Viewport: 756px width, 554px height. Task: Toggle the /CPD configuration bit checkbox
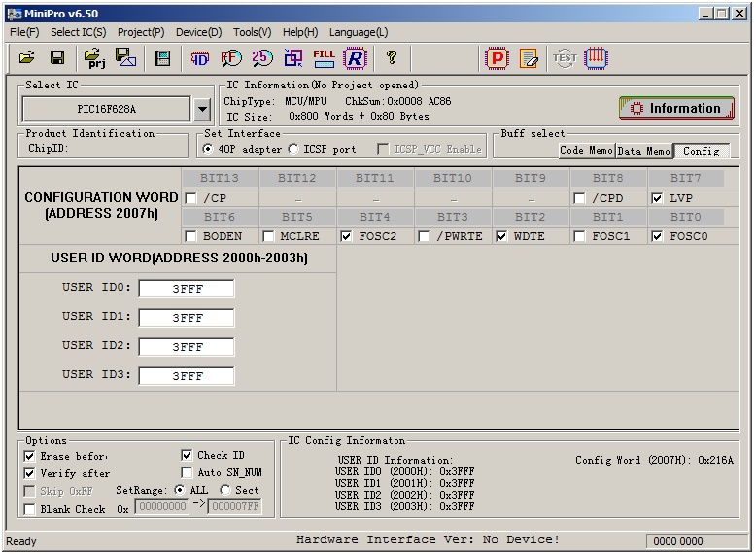(x=580, y=198)
